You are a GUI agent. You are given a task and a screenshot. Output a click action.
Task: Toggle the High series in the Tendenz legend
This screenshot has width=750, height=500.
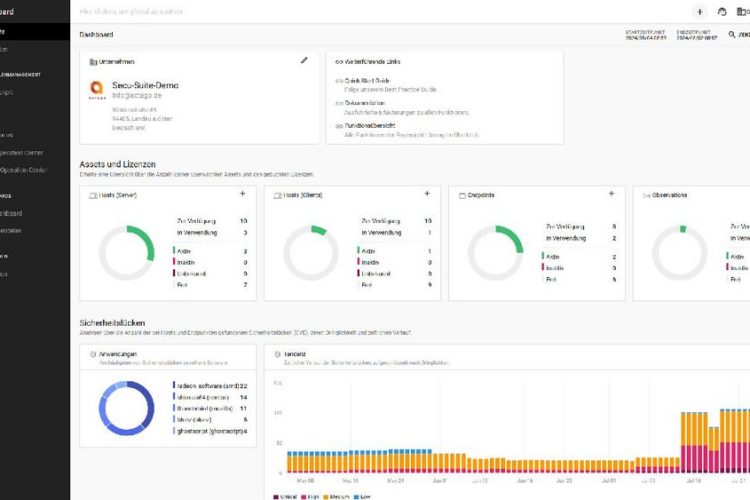pyautogui.click(x=310, y=497)
